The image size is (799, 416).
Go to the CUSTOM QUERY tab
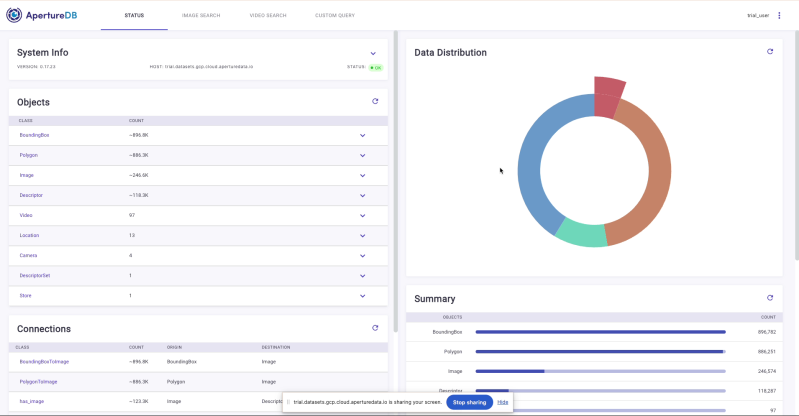335,15
